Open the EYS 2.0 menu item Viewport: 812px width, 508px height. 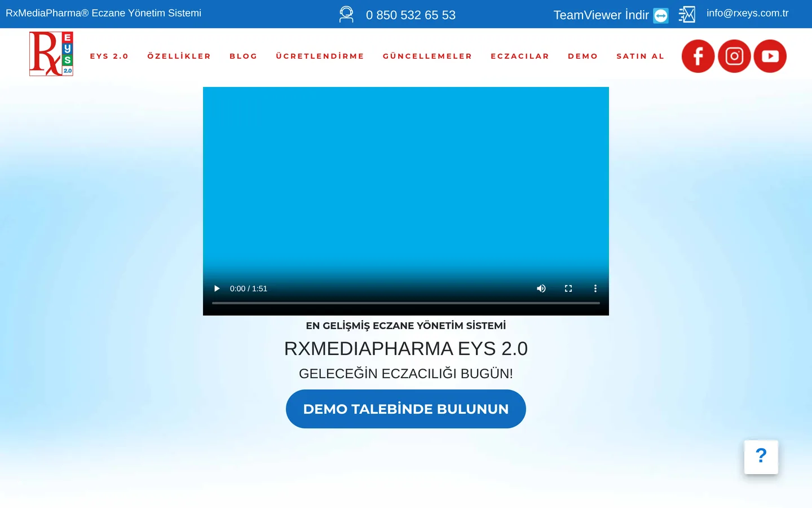tap(109, 56)
